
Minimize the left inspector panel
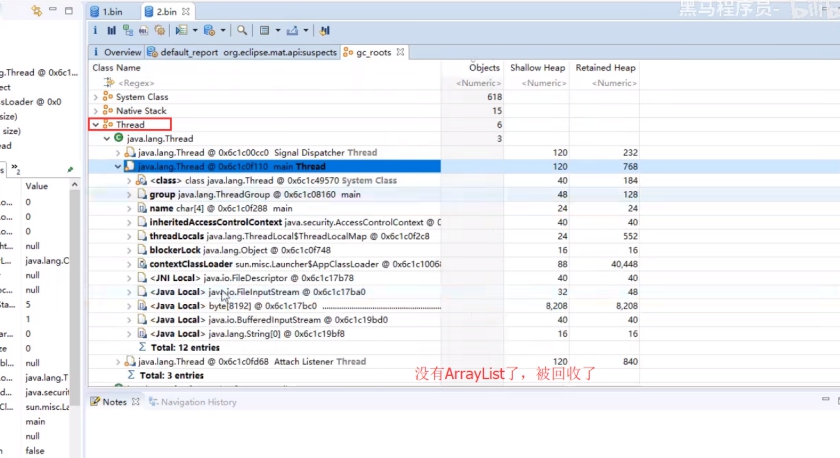click(52, 10)
